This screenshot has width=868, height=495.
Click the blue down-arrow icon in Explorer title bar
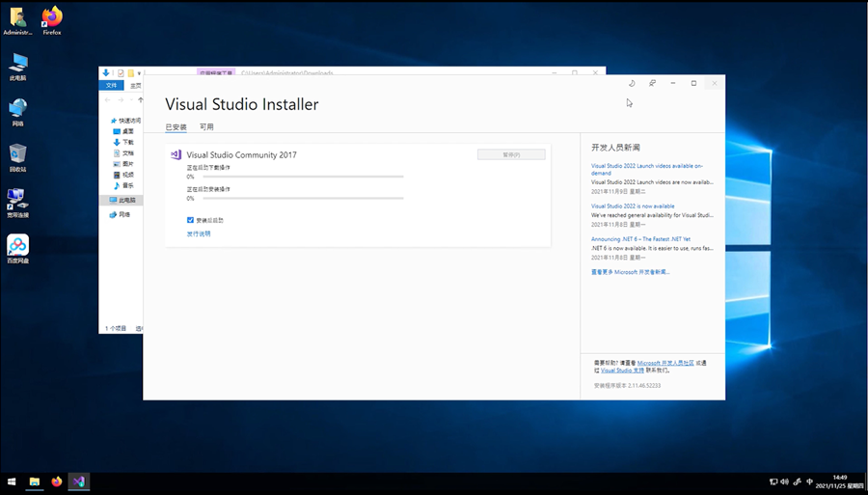(x=105, y=72)
